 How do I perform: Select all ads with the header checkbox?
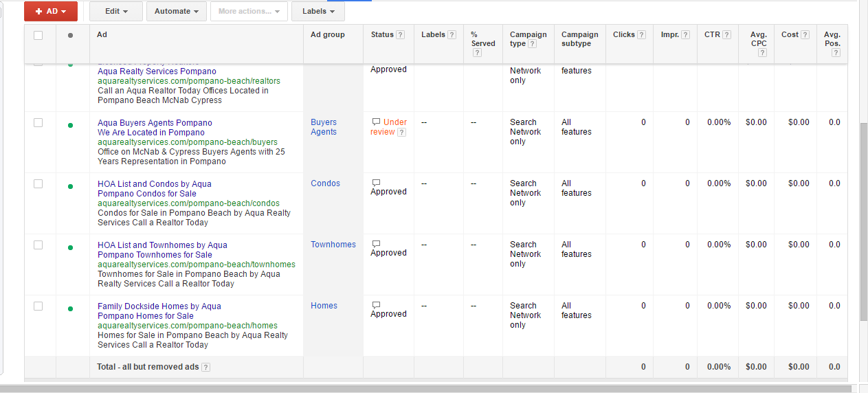[38, 35]
